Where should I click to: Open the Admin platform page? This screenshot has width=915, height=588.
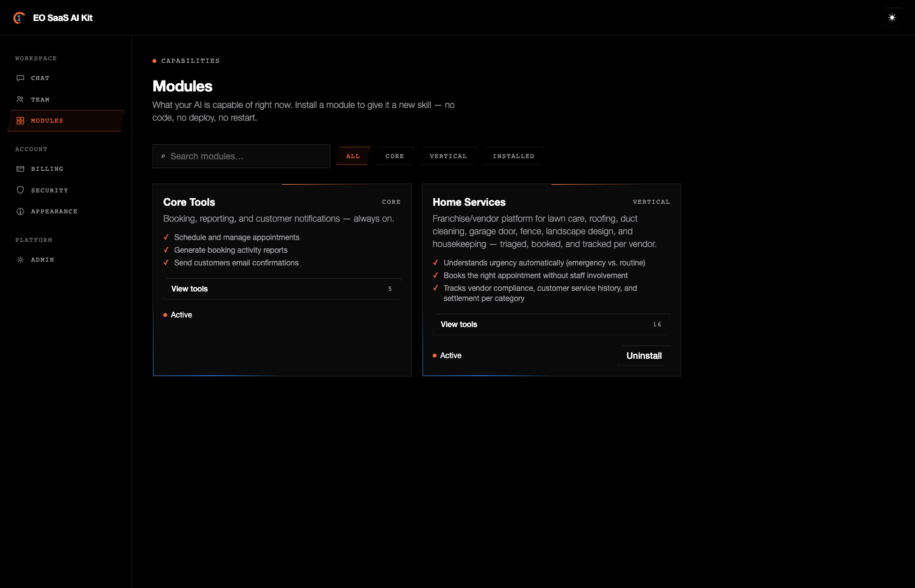(66, 260)
